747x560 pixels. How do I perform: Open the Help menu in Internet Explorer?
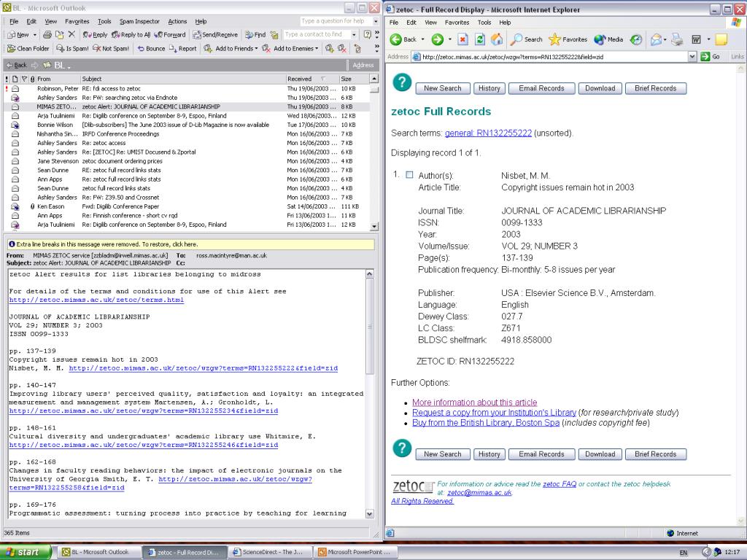[x=505, y=23]
